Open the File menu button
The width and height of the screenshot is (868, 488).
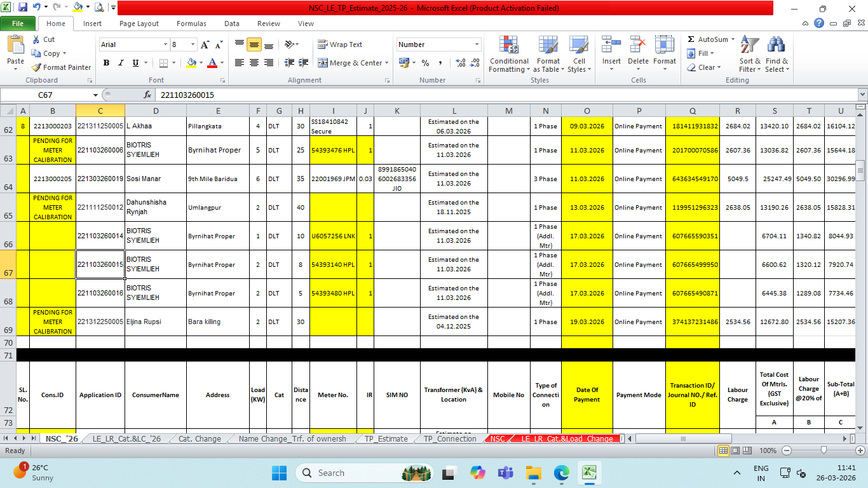[x=18, y=24]
